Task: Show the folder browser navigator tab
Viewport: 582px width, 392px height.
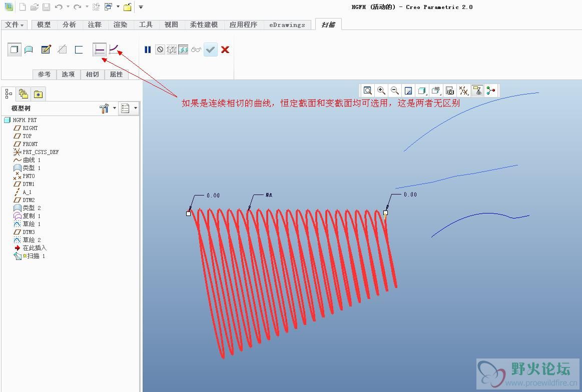Action: click(24, 94)
